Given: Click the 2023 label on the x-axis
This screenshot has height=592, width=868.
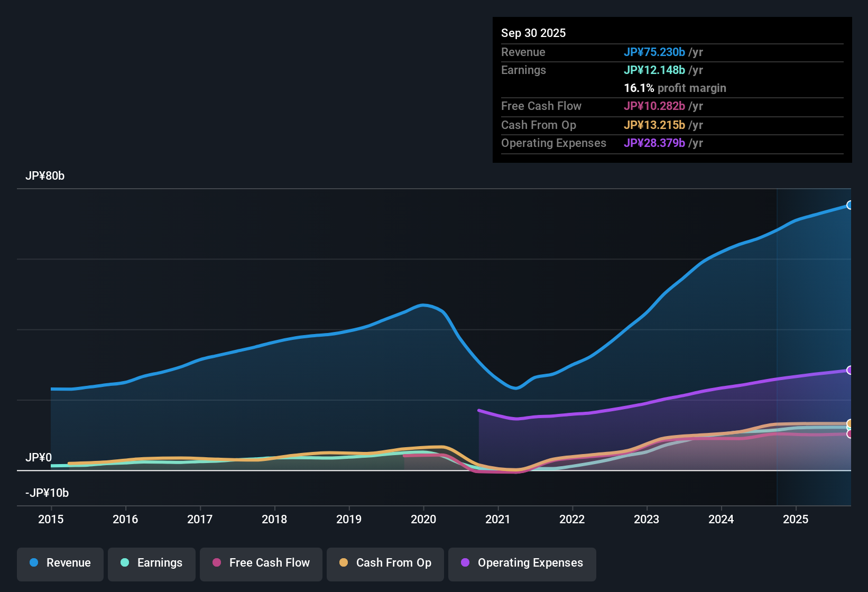Looking at the screenshot, I should tap(647, 520).
